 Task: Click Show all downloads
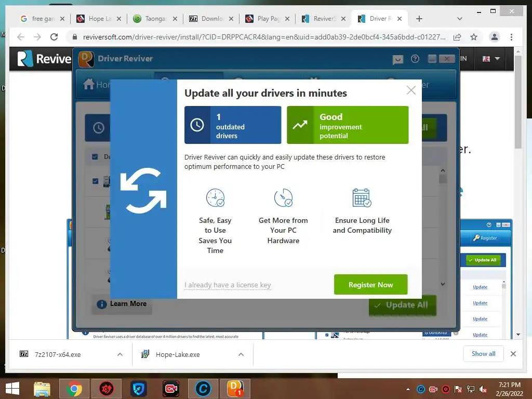tap(483, 353)
